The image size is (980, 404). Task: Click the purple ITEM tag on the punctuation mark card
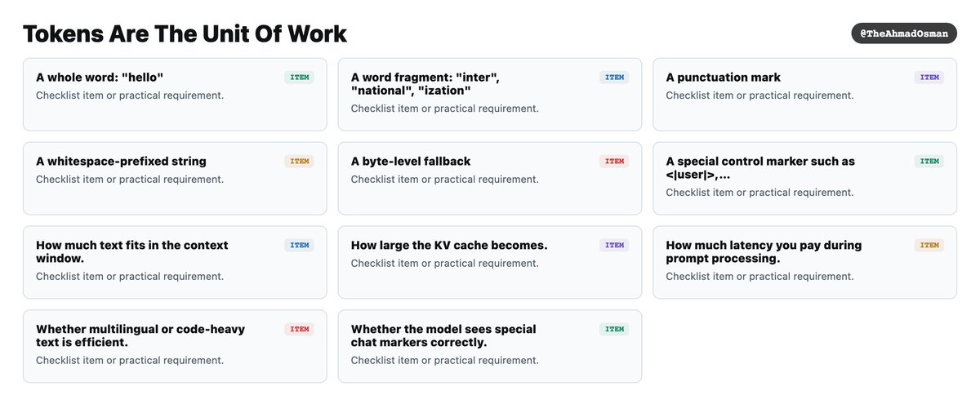pos(929,78)
